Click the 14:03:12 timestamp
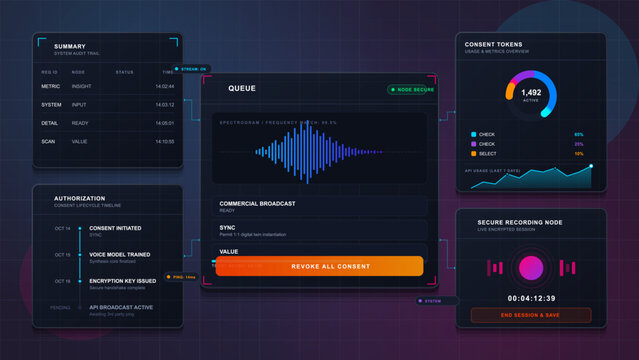639x360 pixels. [x=165, y=105]
